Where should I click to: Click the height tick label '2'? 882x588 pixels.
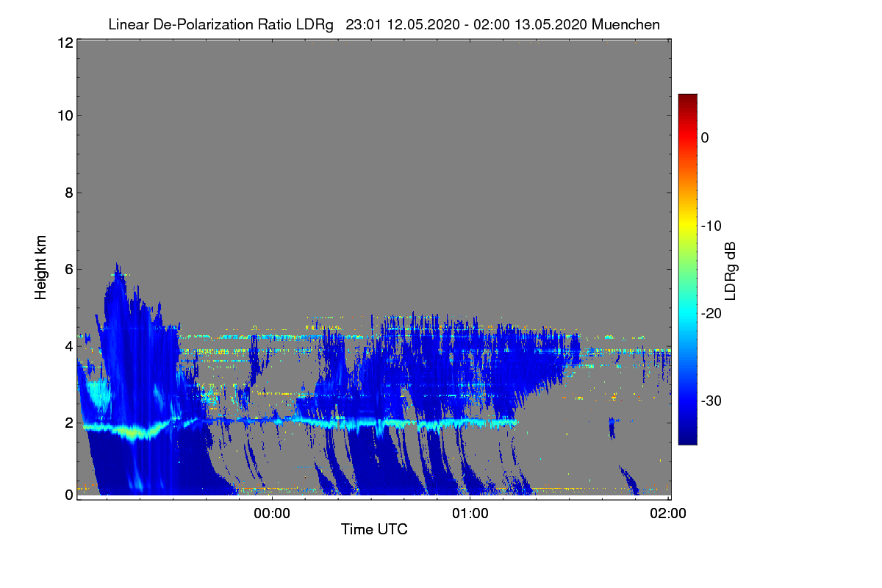pos(69,423)
